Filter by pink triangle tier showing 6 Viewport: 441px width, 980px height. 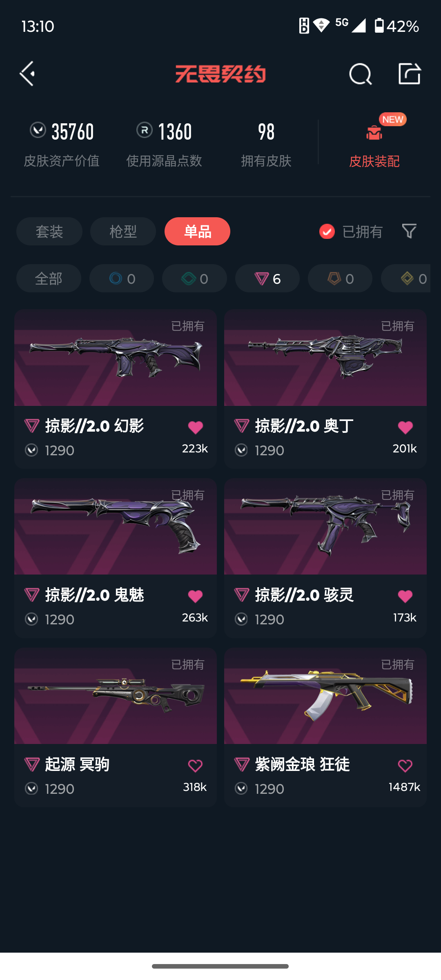267,278
